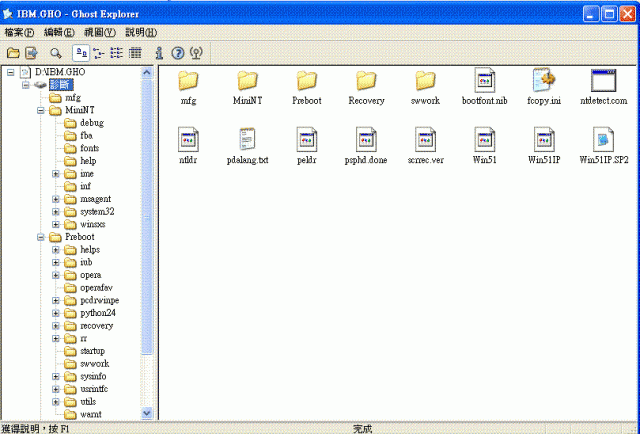Select the Win51 file
Screen dimensions: 640x434
click(484, 146)
